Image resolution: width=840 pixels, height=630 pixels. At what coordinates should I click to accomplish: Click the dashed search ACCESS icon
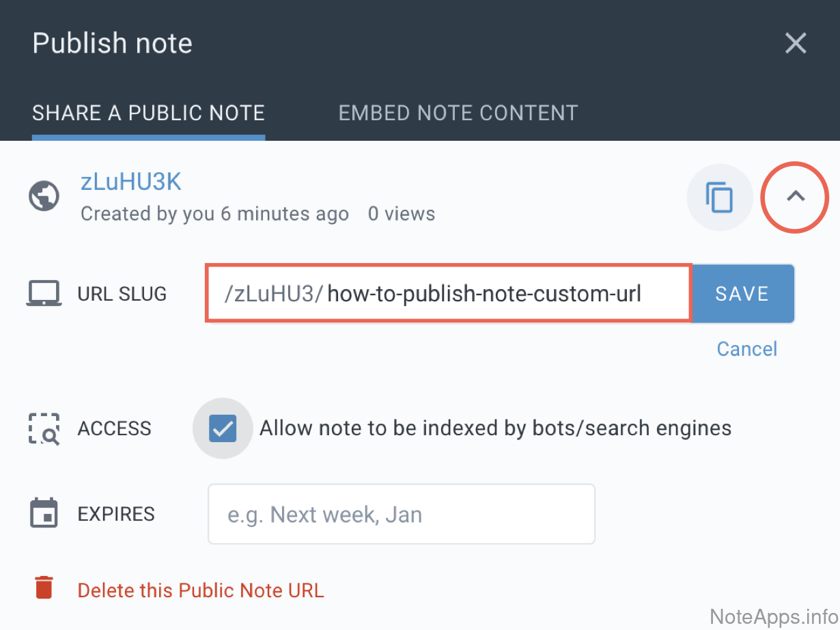tap(44, 429)
